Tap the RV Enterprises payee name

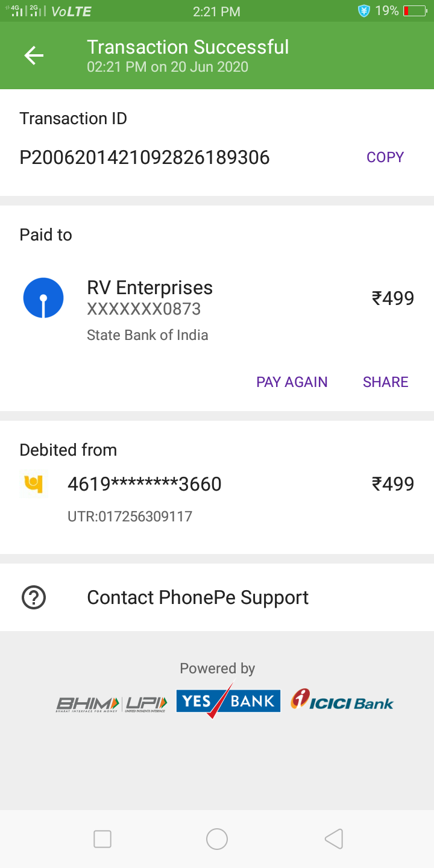149,288
